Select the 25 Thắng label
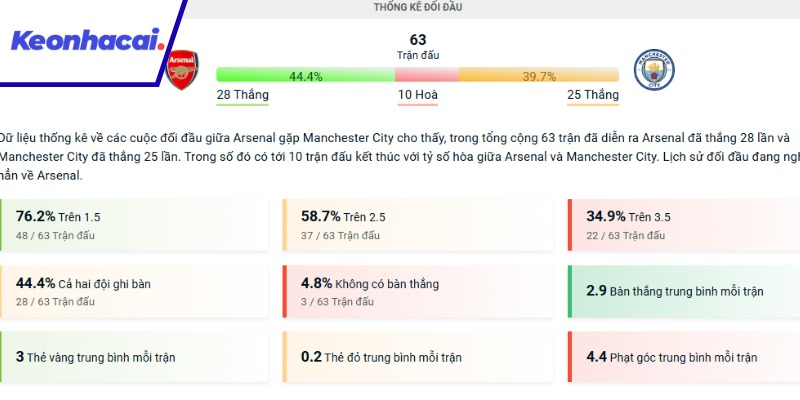The height and width of the screenshot is (400, 800). click(593, 96)
